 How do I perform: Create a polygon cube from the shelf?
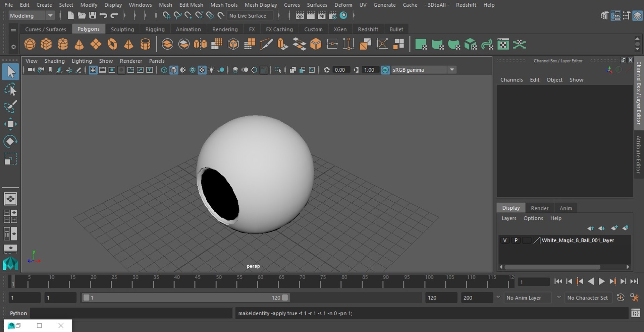click(46, 44)
